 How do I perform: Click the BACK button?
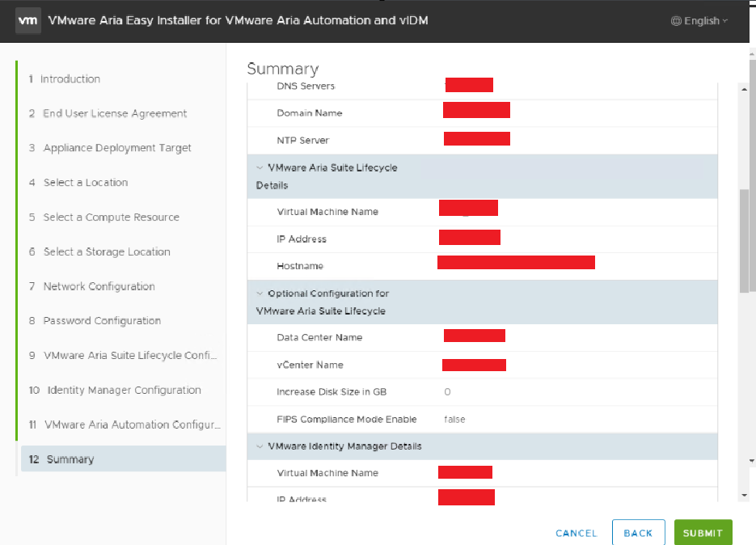point(639,533)
